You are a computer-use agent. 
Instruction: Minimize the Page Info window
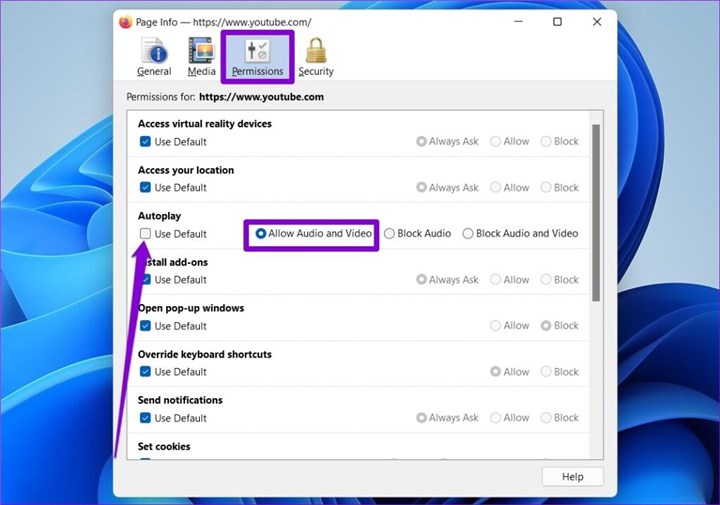[518, 22]
